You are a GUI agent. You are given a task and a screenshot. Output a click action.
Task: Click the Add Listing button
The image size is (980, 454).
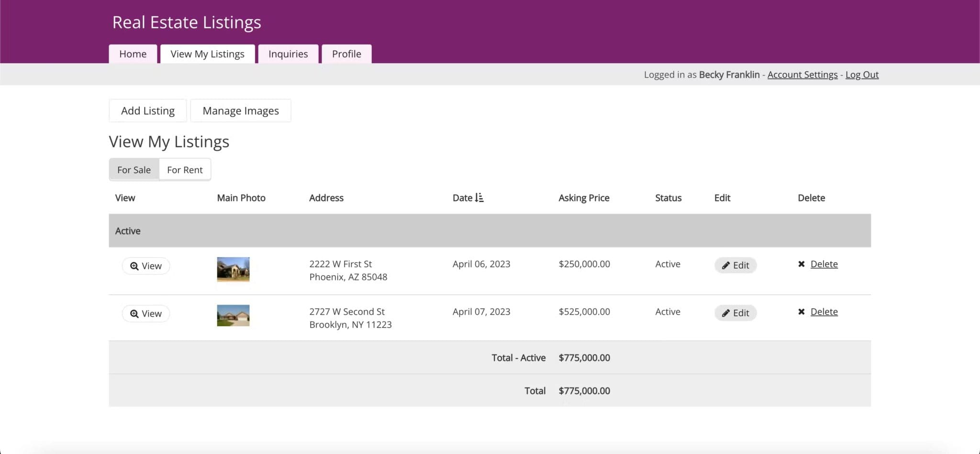[x=147, y=110]
